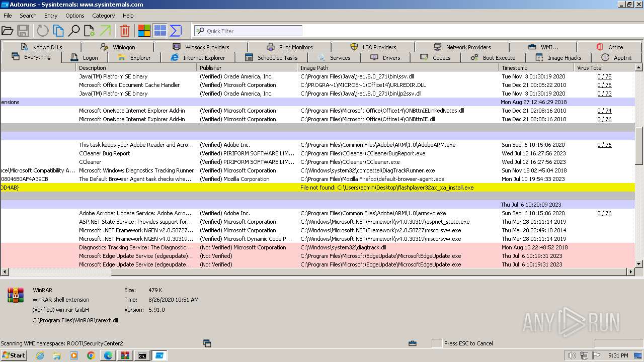
Task: Switch to the AppInit tab
Action: tap(616, 58)
